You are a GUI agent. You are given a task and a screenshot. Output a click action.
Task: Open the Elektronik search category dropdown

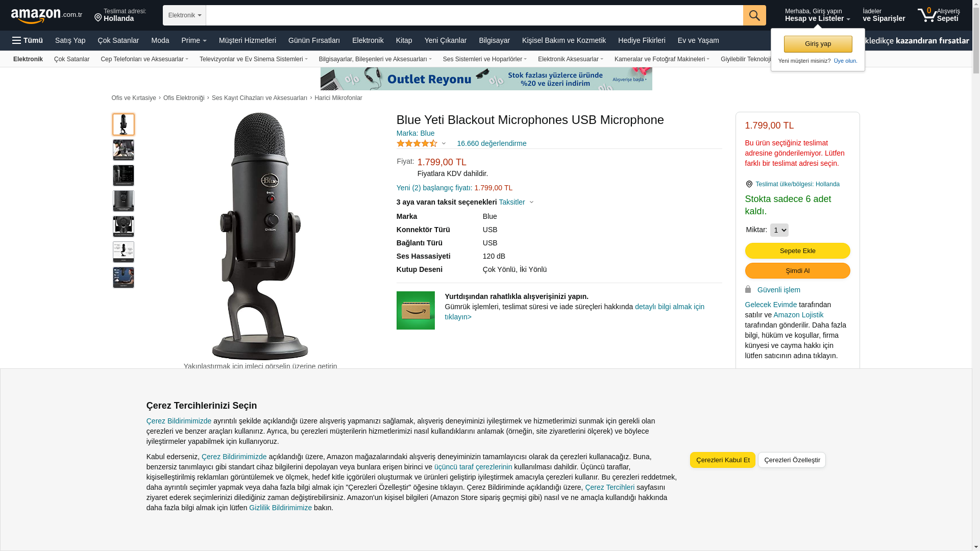(x=184, y=15)
